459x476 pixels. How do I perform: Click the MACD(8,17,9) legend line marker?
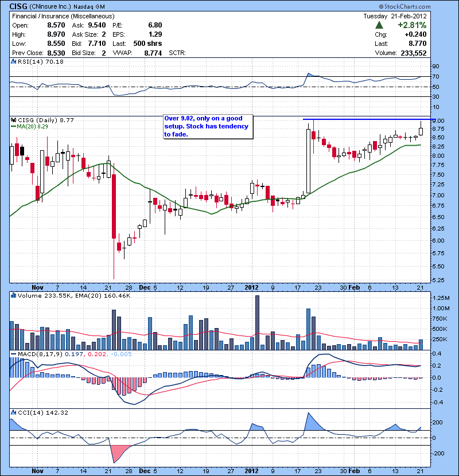coord(13,354)
